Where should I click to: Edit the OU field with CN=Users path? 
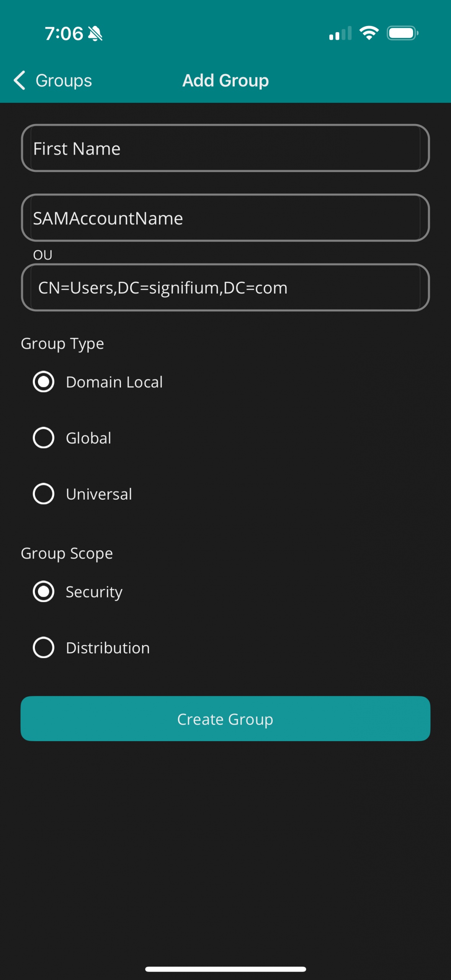point(225,287)
